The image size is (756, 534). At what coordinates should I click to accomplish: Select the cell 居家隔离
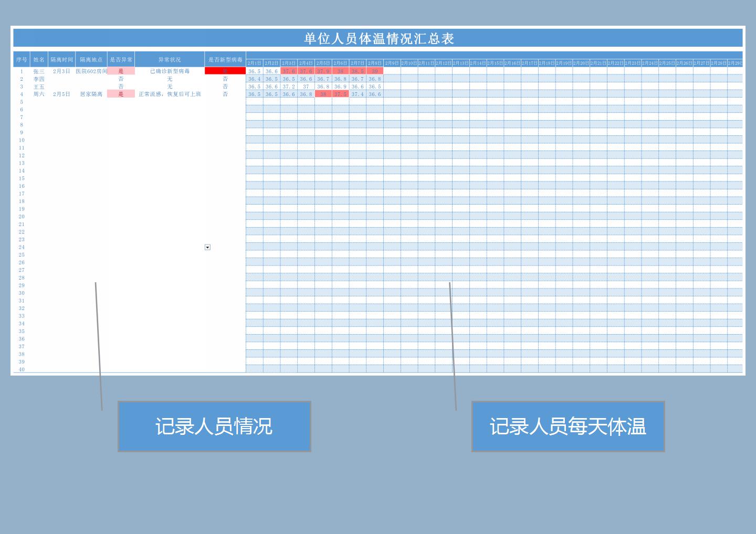click(x=91, y=94)
